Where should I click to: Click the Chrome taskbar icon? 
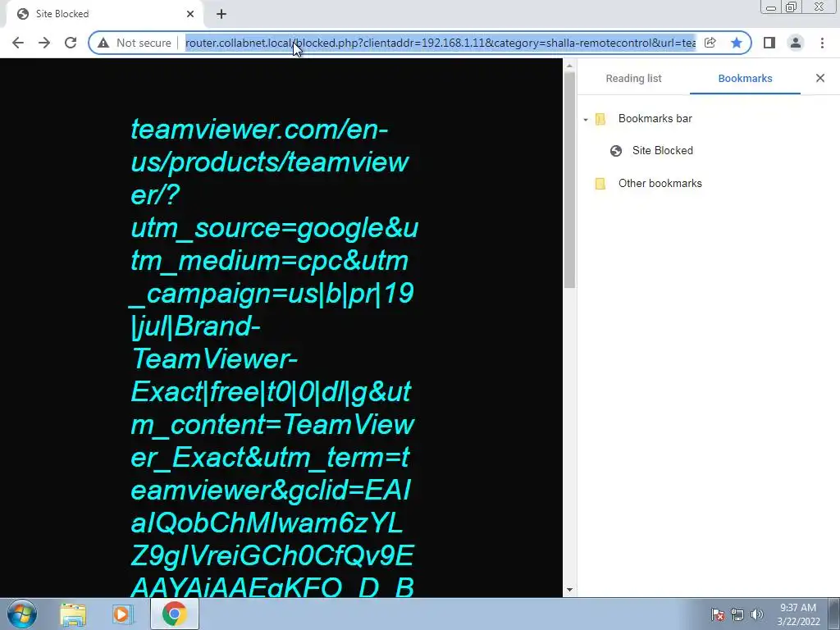[175, 614]
